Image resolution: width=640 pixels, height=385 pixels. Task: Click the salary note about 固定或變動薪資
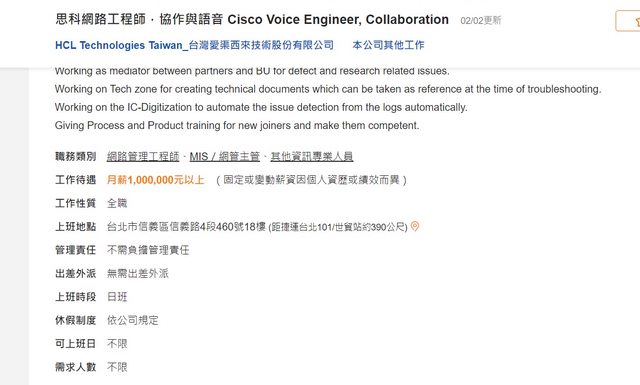coord(311,180)
